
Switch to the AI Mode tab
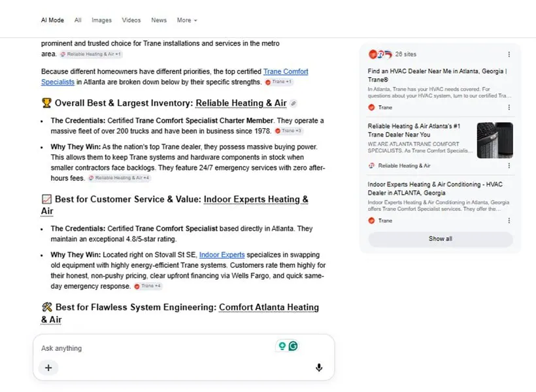(x=52, y=20)
